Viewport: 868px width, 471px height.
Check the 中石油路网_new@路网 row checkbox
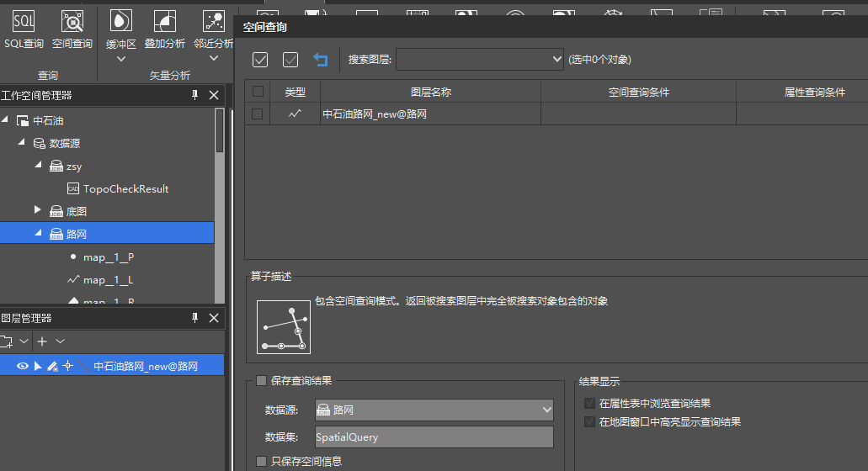pyautogui.click(x=257, y=114)
